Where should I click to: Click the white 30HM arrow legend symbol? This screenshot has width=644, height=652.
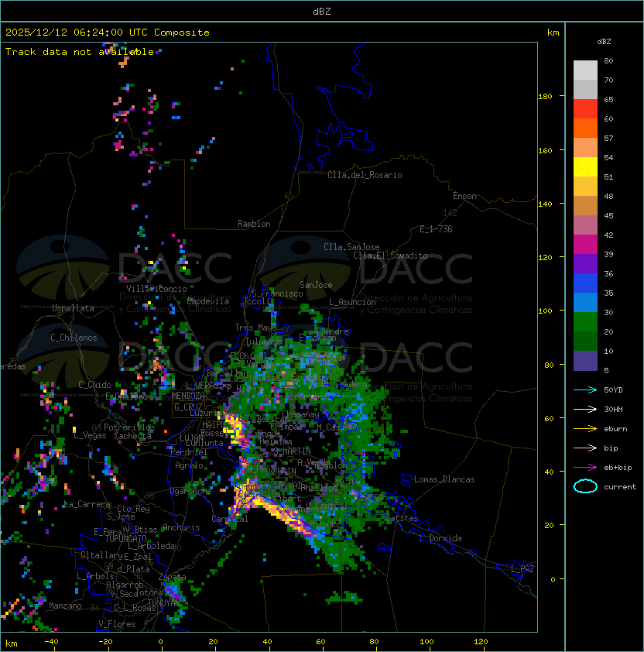pos(585,409)
